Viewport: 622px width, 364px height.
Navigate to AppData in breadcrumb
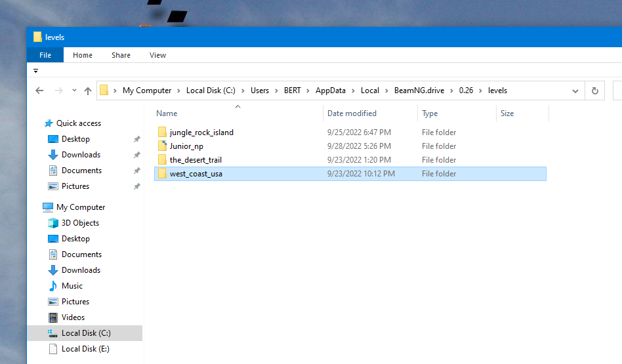pyautogui.click(x=331, y=91)
